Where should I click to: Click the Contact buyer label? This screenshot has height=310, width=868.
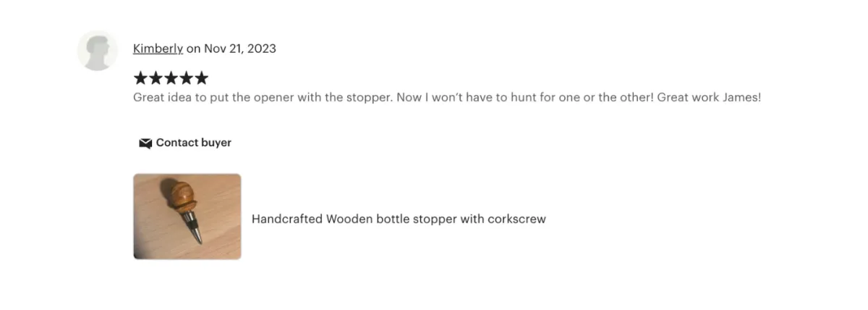(194, 143)
